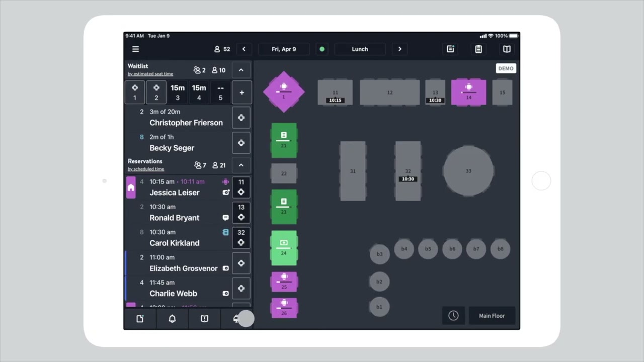Image resolution: width=644 pixels, height=362 pixels.
Task: Open the Lunch shift selector
Action: [360, 49]
